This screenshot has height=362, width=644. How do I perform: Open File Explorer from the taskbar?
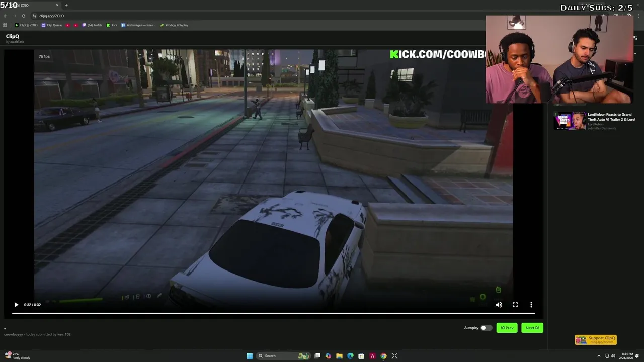(x=340, y=356)
